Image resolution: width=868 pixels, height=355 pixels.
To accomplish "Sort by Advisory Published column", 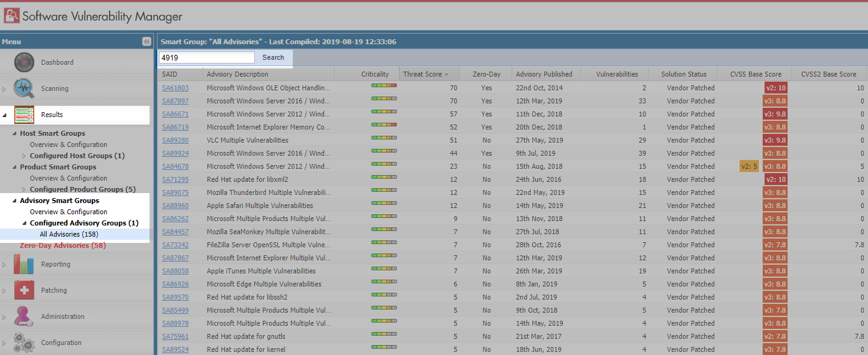I will pyautogui.click(x=545, y=74).
